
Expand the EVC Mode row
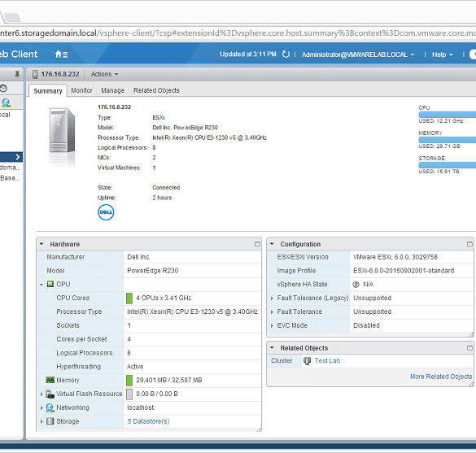(x=272, y=325)
